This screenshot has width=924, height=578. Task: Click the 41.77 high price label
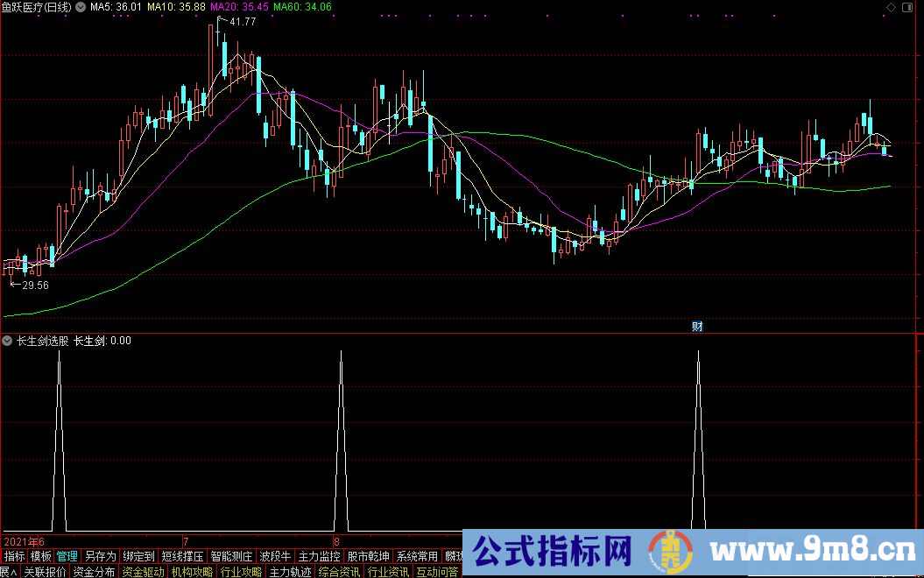coord(243,22)
